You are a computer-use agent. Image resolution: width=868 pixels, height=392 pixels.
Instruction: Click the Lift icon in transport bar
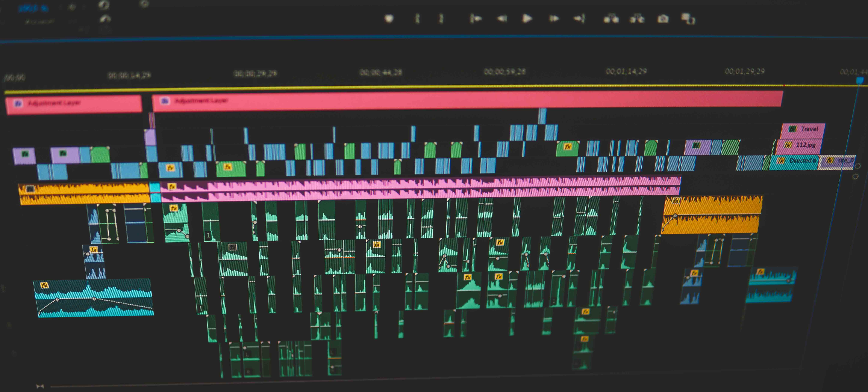(611, 18)
